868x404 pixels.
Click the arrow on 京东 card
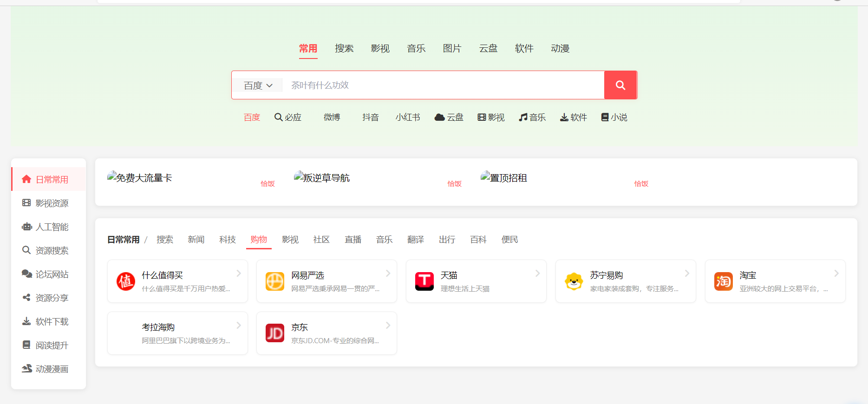(x=388, y=326)
